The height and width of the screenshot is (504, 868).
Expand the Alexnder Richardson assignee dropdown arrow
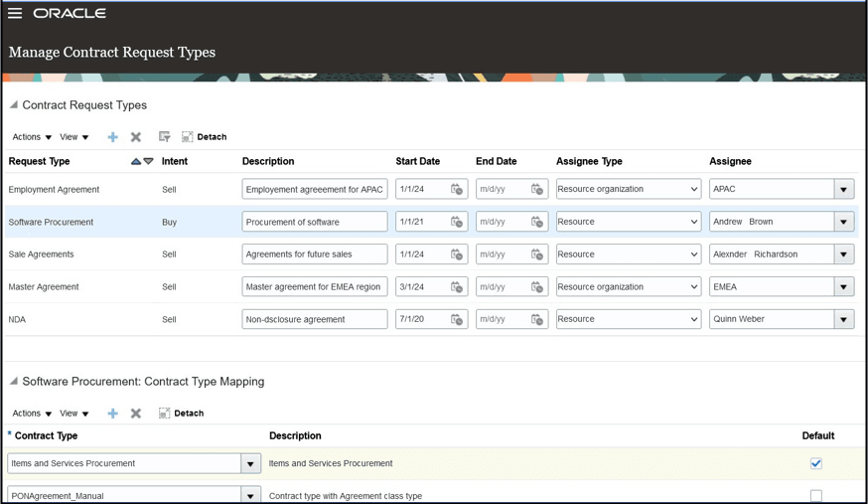[x=843, y=254]
